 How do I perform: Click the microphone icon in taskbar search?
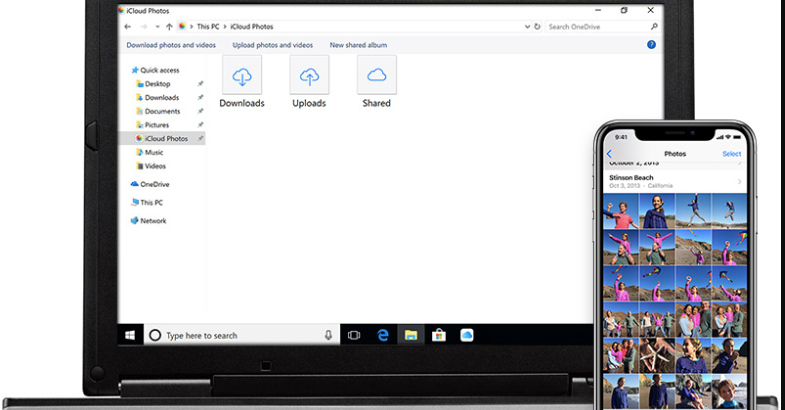328,335
